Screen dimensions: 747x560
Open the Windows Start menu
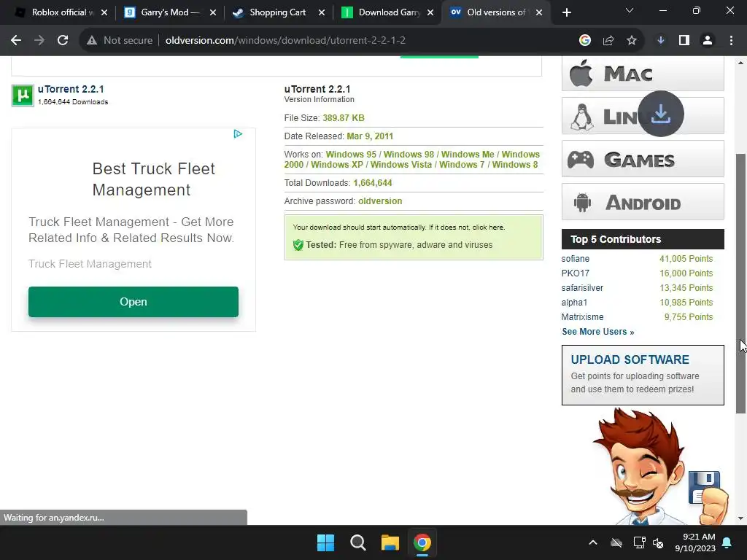326,542
